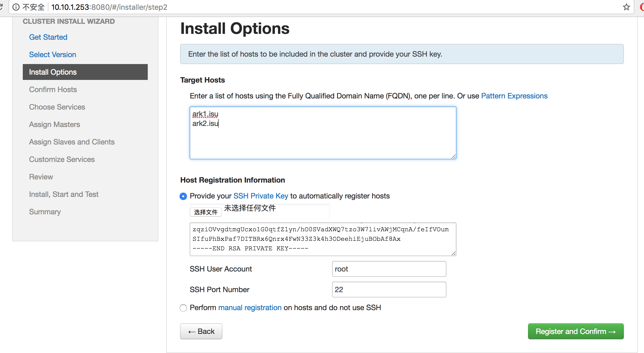The height and width of the screenshot is (353, 644).
Task: Open the SSH Private Key link
Action: pyautogui.click(x=261, y=196)
